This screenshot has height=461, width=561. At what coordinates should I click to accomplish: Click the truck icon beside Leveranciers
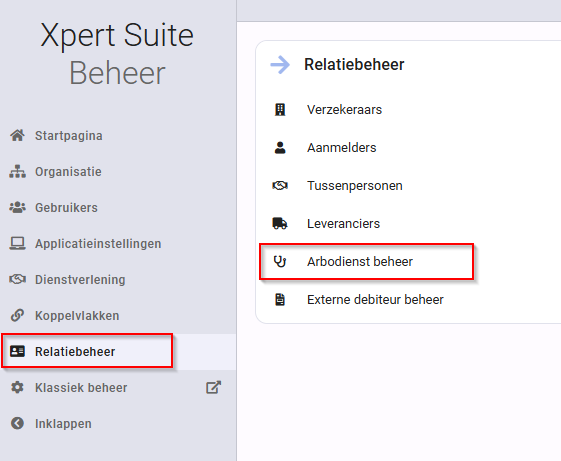(280, 223)
